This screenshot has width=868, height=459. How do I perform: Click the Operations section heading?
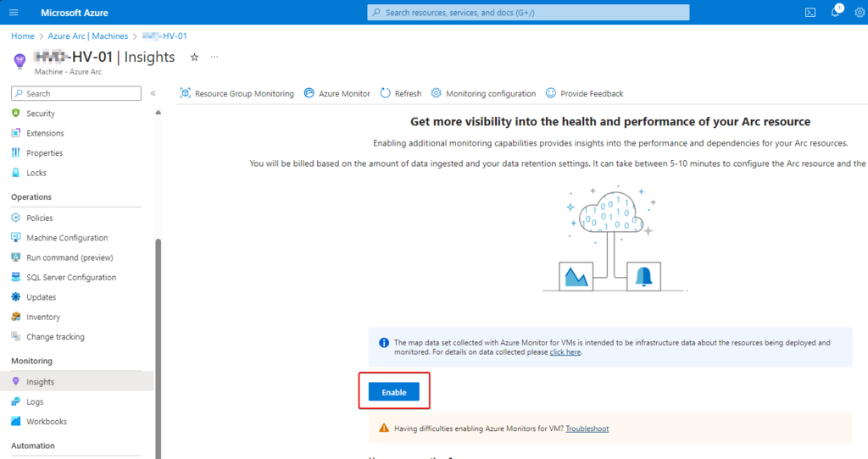[31, 196]
